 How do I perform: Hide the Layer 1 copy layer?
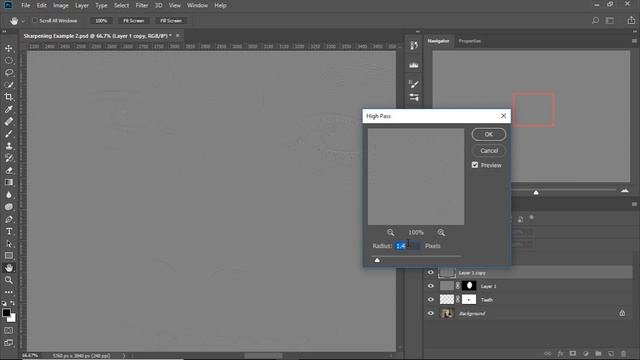click(x=431, y=273)
